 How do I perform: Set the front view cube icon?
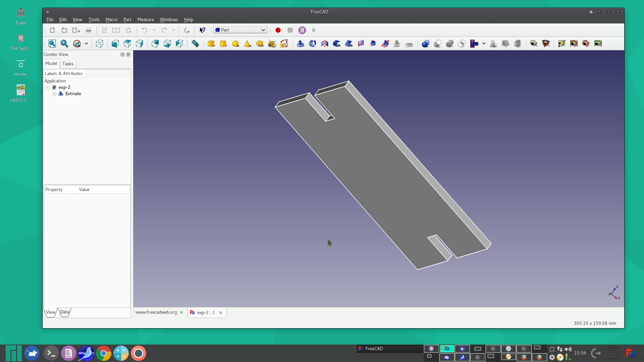[x=115, y=44]
